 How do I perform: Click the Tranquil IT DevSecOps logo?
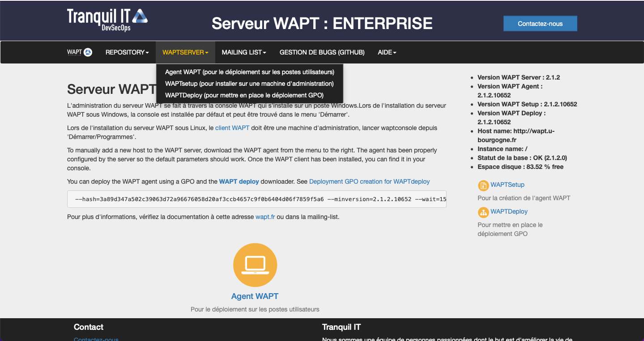(107, 20)
